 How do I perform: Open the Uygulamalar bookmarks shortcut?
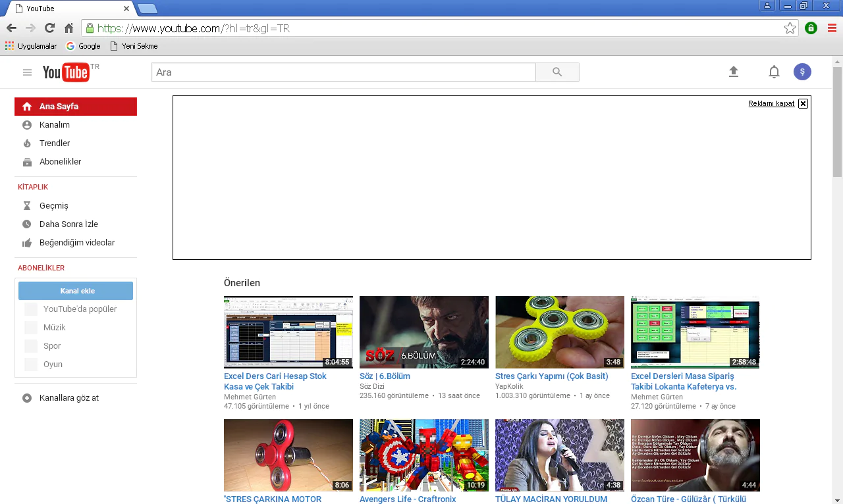pyautogui.click(x=30, y=46)
